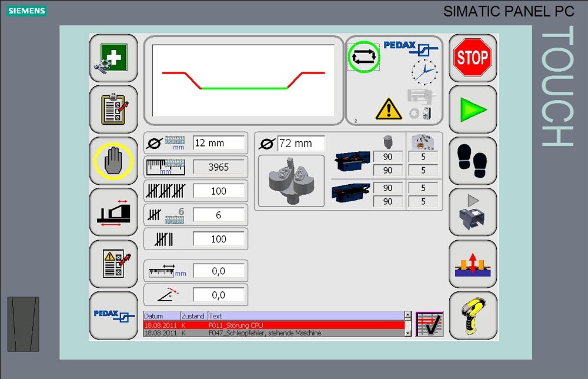Edit the bars-per-cycle field showing 6

tap(219, 215)
